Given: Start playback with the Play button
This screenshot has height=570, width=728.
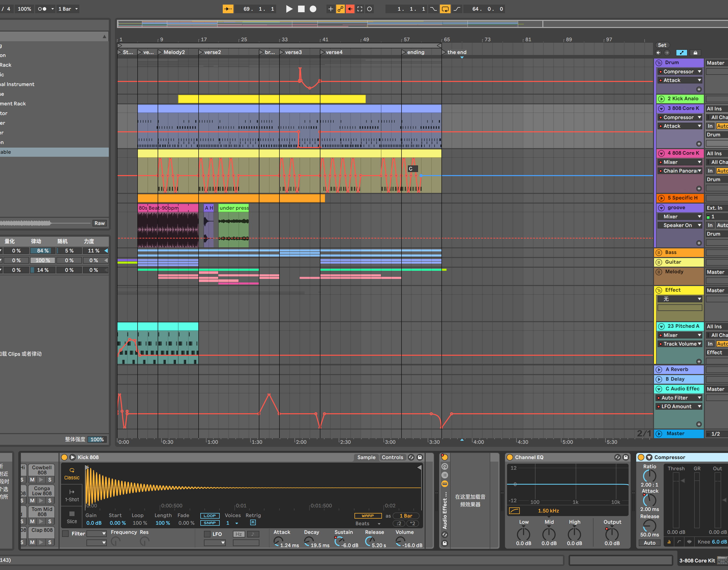Looking at the screenshot, I should coord(289,9).
